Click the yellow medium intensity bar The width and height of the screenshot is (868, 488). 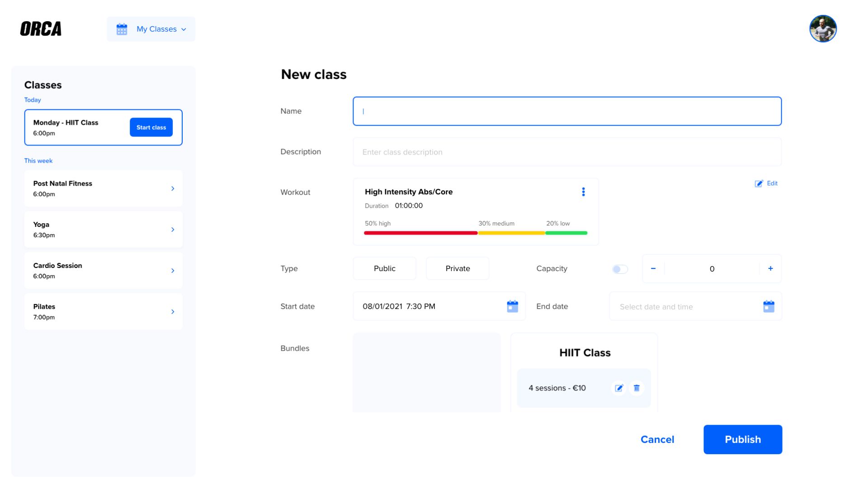pos(511,233)
